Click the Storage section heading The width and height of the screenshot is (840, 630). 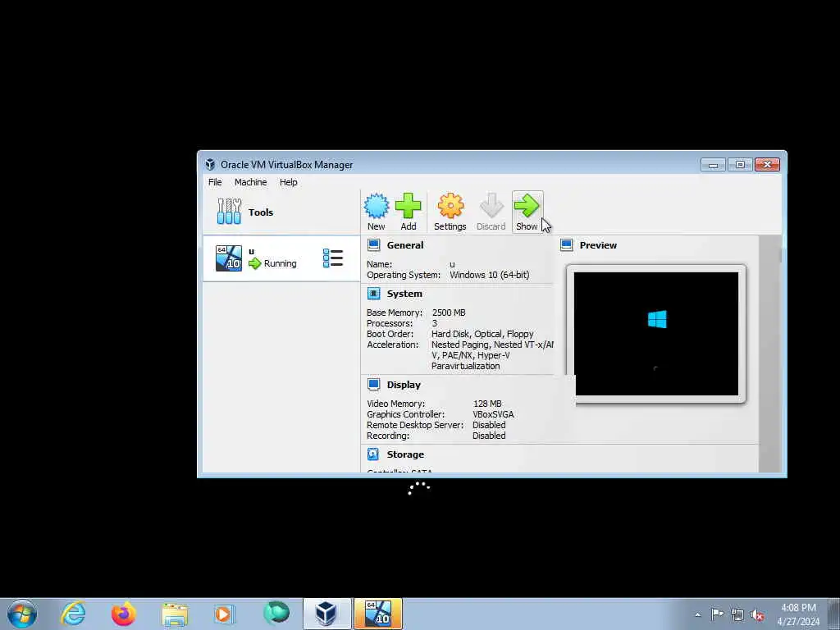tap(405, 454)
